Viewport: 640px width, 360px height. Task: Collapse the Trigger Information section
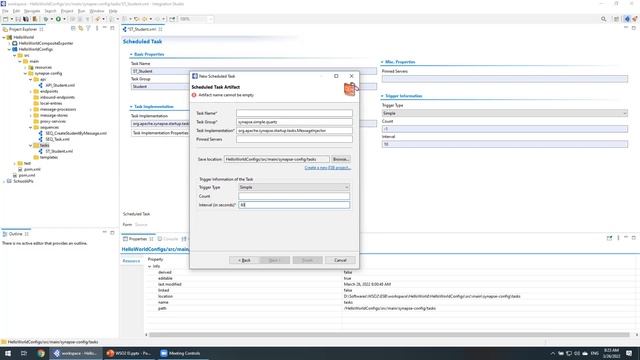click(x=382, y=96)
